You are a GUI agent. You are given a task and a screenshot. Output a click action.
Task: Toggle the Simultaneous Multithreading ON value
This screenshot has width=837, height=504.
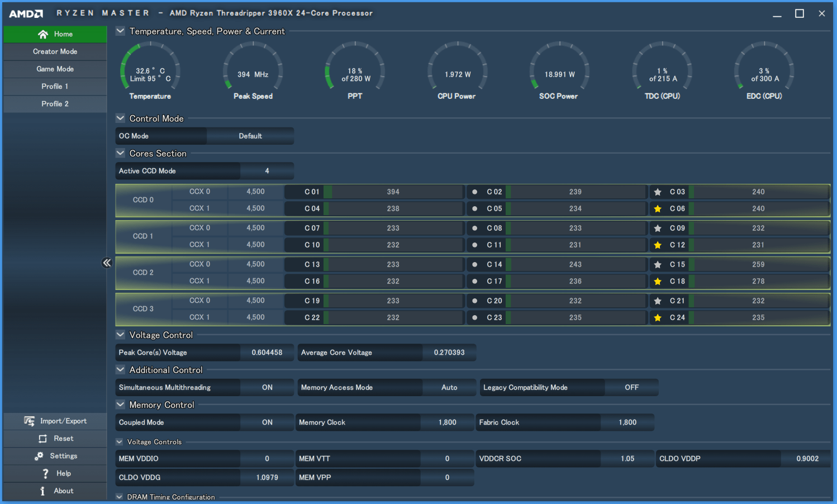(x=267, y=387)
